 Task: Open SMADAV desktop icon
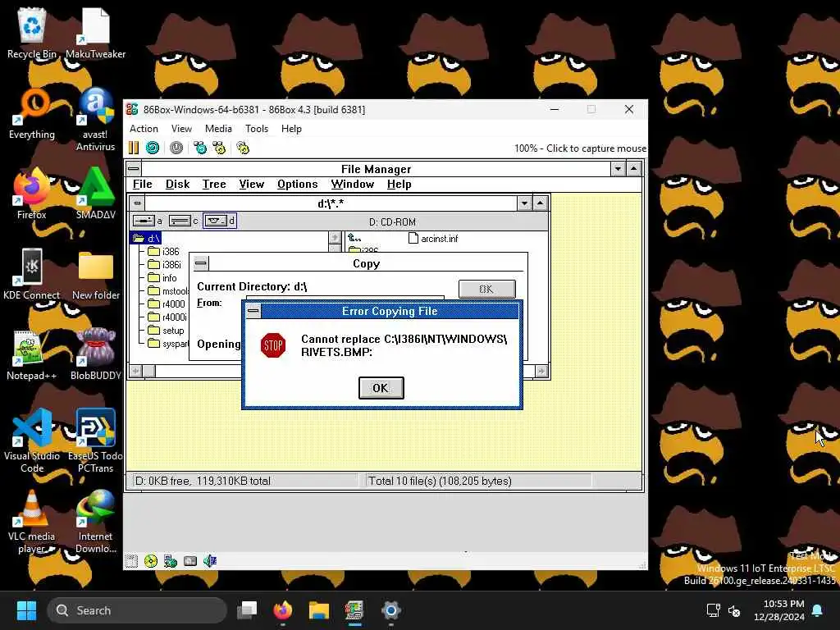click(x=95, y=194)
